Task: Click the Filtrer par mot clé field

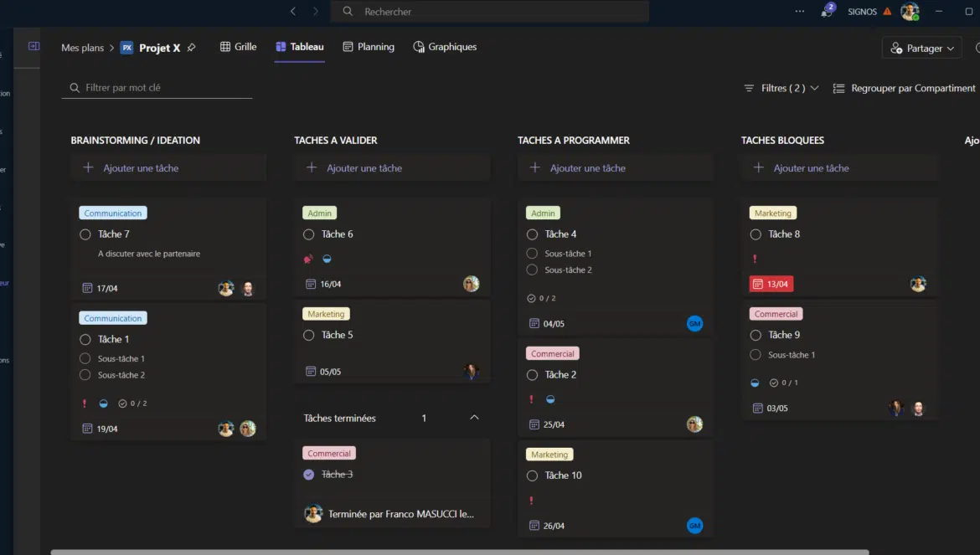Action: coord(163,88)
